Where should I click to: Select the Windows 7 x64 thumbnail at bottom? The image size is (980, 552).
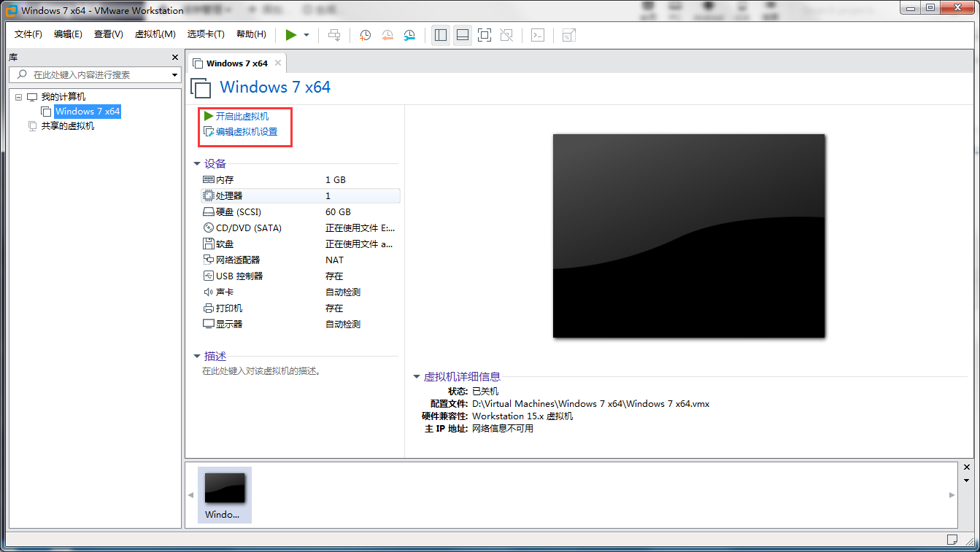[x=225, y=494]
